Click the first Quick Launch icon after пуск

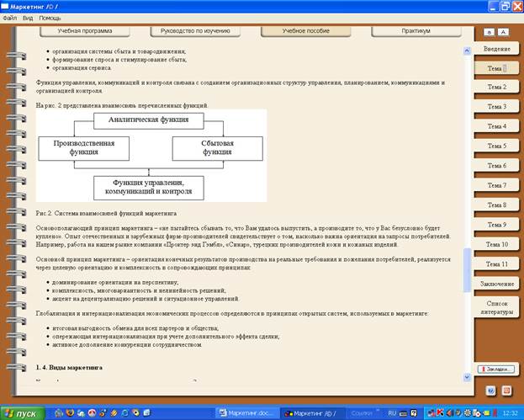click(59, 413)
